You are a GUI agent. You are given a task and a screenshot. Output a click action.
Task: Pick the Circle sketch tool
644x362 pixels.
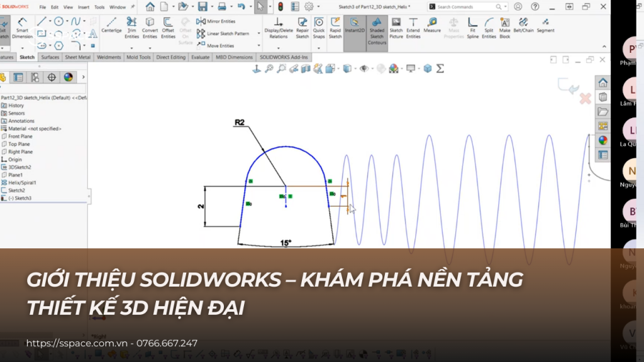pyautogui.click(x=58, y=21)
